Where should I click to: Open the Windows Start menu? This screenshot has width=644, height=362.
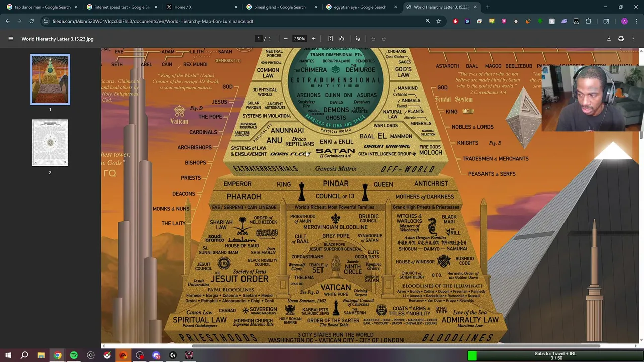[x=8, y=355]
